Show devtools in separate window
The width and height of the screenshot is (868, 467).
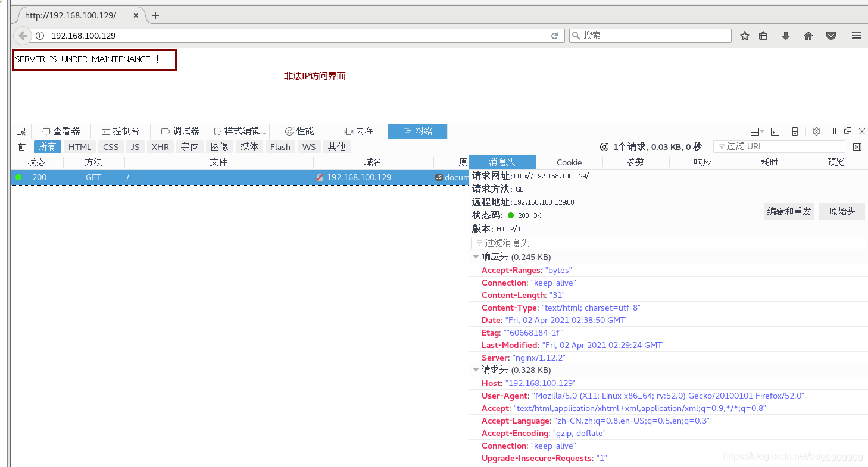[x=847, y=131]
